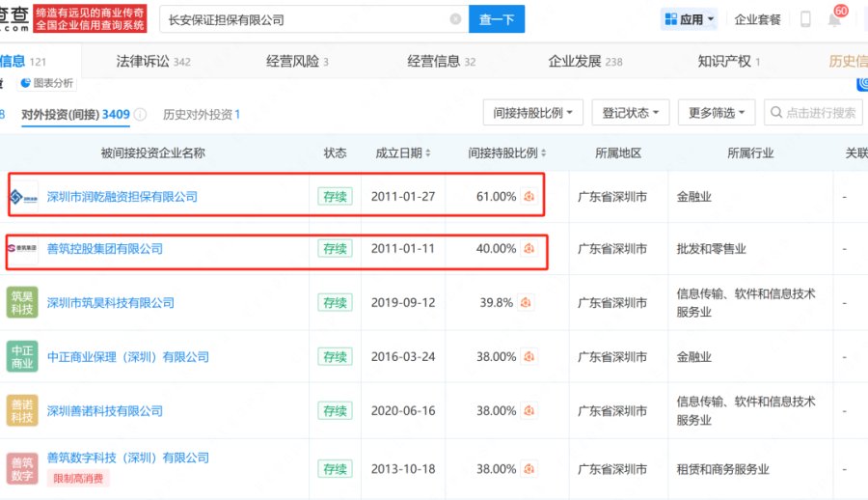Click the red 全国企业信用查询系统 banner logo
Screen dimensions: 868x500
pyautogui.click(x=91, y=19)
